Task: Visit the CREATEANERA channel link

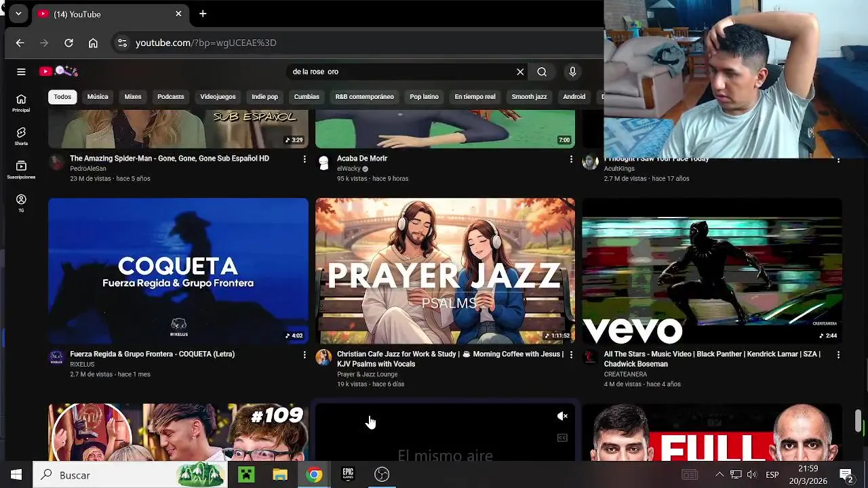Action: 625,374
